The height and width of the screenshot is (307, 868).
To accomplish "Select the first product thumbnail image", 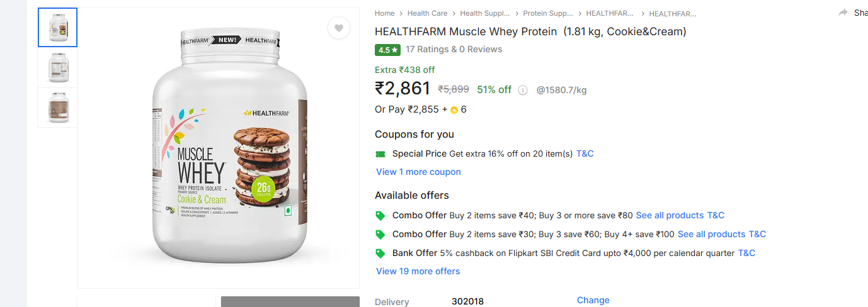I will pyautogui.click(x=57, y=27).
